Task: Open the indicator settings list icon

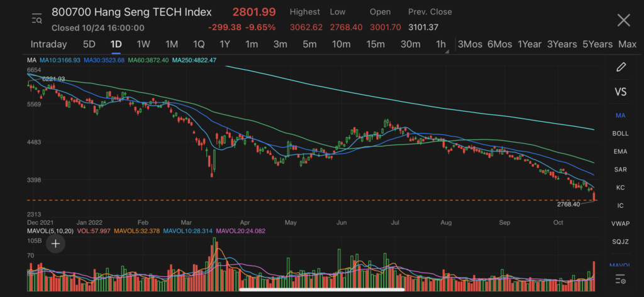Action: [x=620, y=279]
